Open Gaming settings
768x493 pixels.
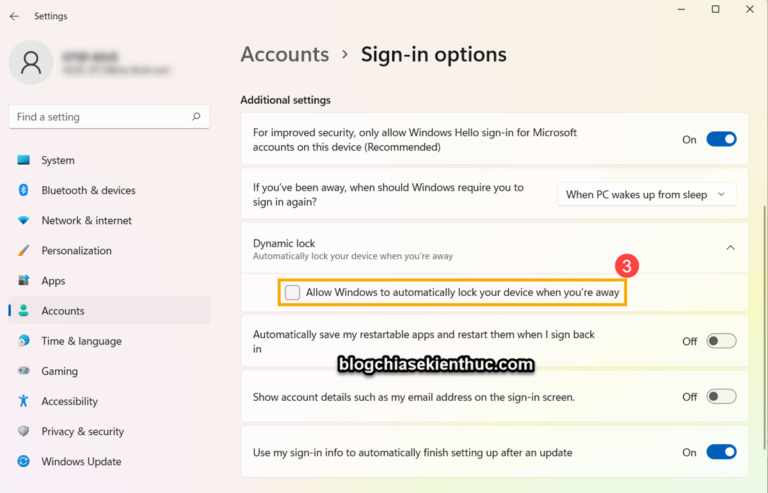click(x=109, y=371)
